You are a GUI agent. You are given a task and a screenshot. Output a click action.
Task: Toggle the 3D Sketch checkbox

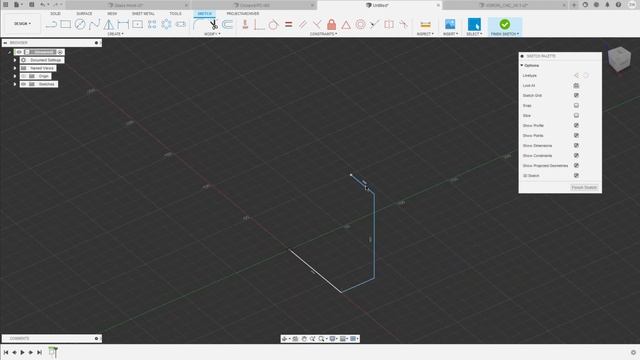pos(576,176)
